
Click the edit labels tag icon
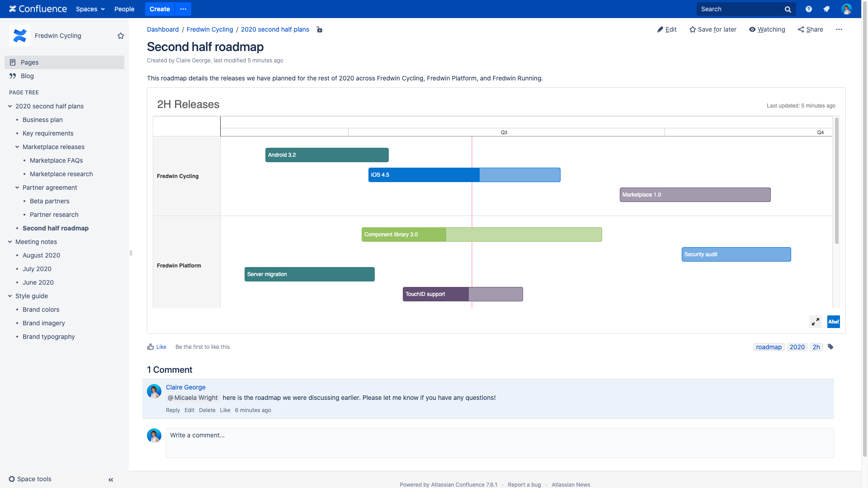830,347
